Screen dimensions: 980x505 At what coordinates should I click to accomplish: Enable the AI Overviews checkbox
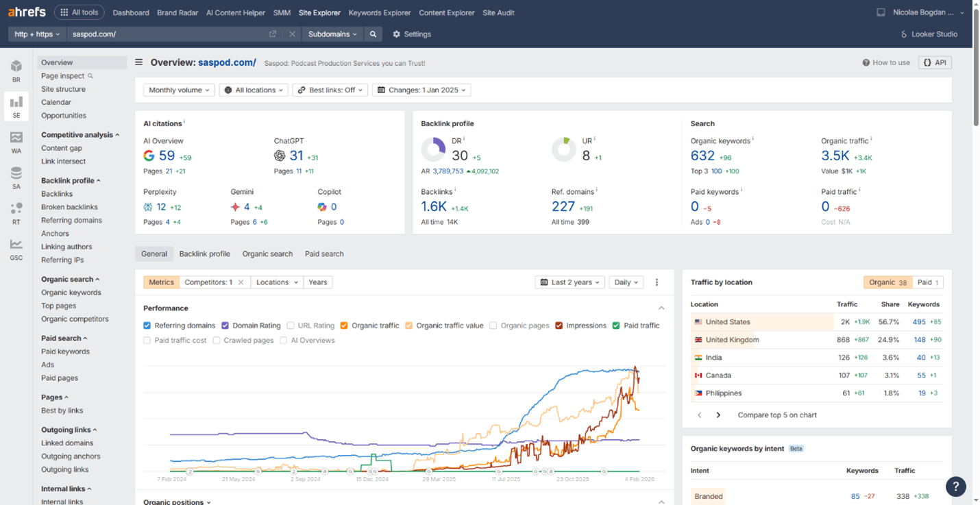point(283,341)
